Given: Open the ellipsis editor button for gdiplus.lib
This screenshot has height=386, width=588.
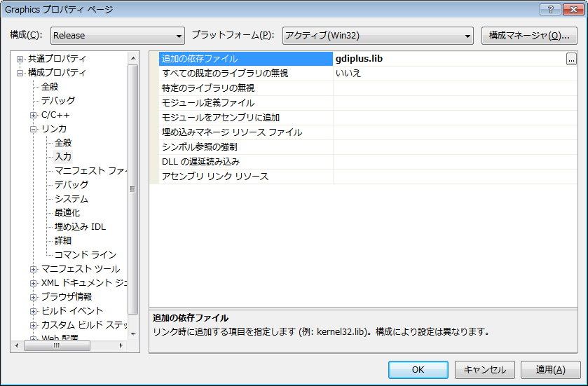Looking at the screenshot, I should pyautogui.click(x=571, y=59).
